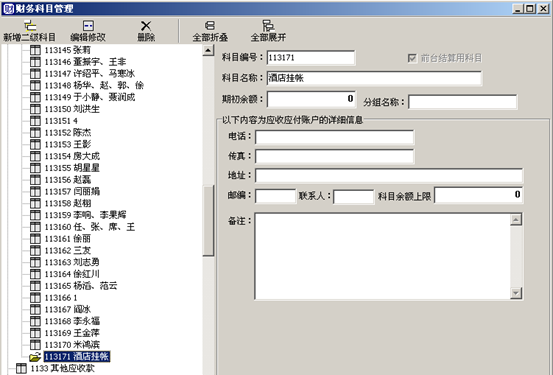Click open folder icon beside 113171
553x375 pixels.
[x=35, y=357]
